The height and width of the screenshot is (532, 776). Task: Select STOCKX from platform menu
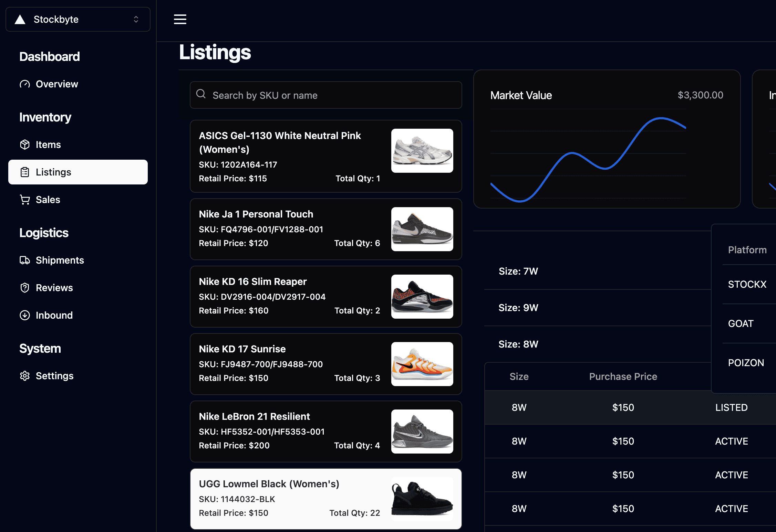(747, 284)
